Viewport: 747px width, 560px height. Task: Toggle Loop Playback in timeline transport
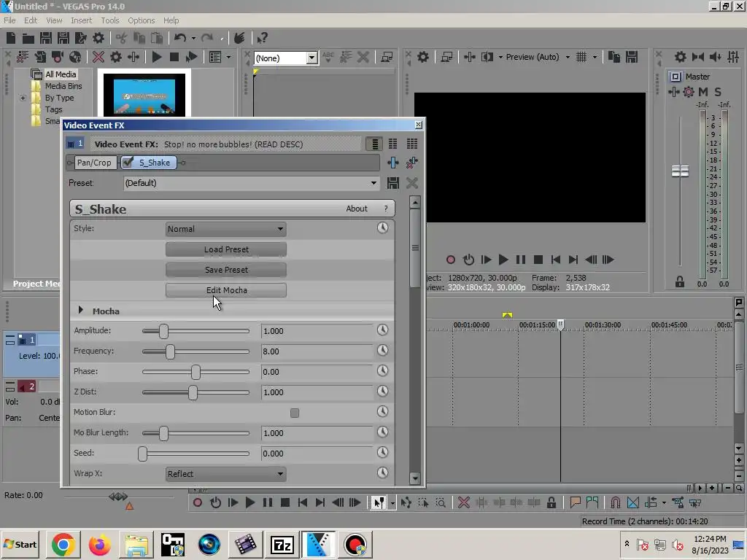coord(215,503)
